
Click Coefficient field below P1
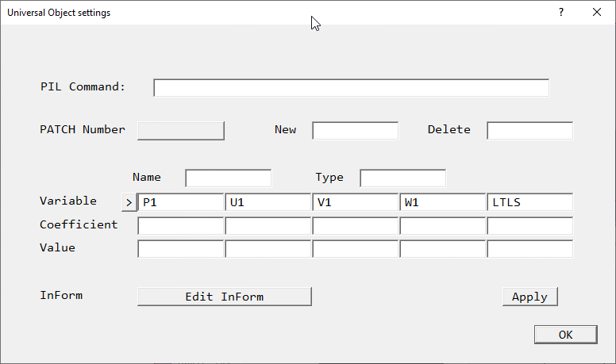click(181, 226)
